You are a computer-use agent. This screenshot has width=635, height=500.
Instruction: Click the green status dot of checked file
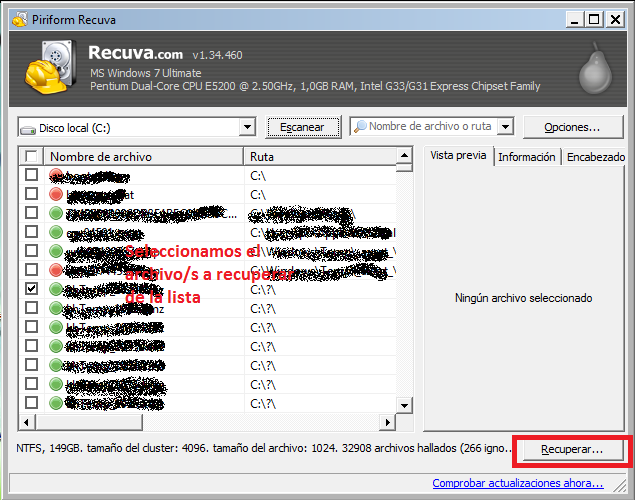tap(56, 289)
